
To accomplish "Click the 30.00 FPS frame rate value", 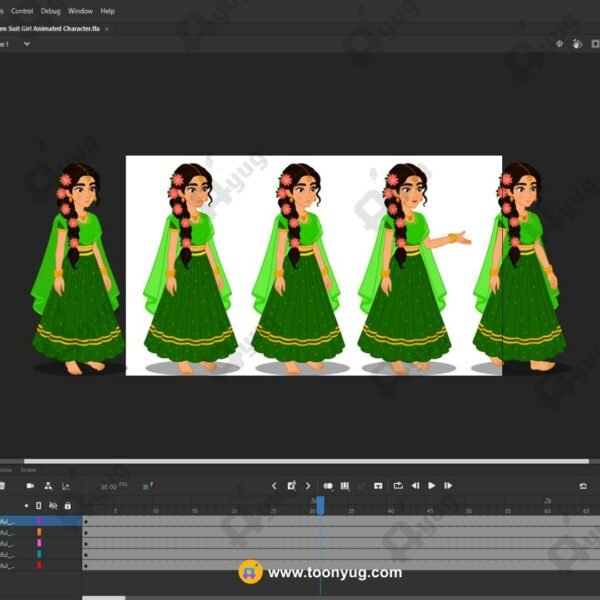I will tap(108, 487).
